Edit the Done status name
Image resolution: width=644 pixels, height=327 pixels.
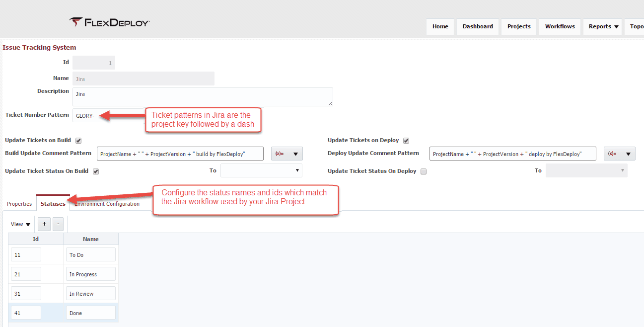(91, 313)
